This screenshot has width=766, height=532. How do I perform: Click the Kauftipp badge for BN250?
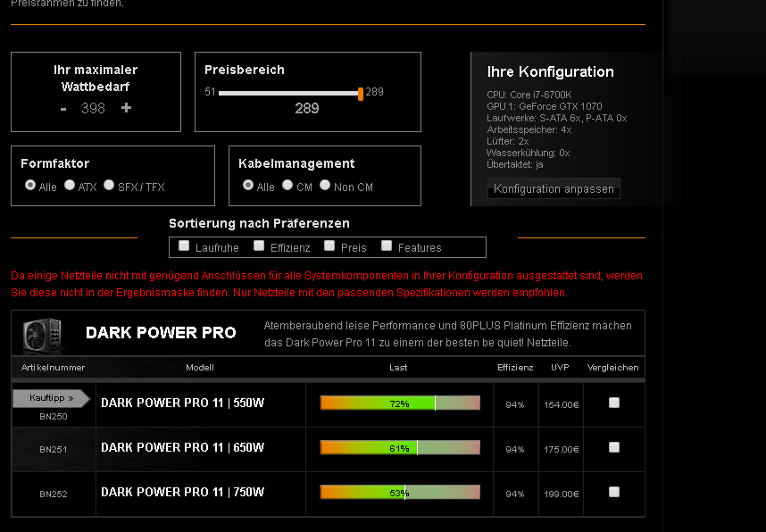pos(51,398)
